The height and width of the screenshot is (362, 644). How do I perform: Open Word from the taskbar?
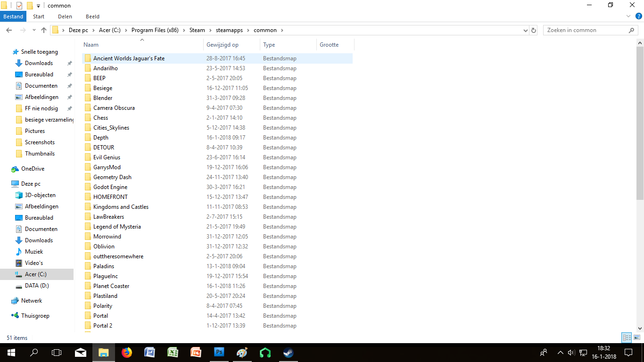149,352
